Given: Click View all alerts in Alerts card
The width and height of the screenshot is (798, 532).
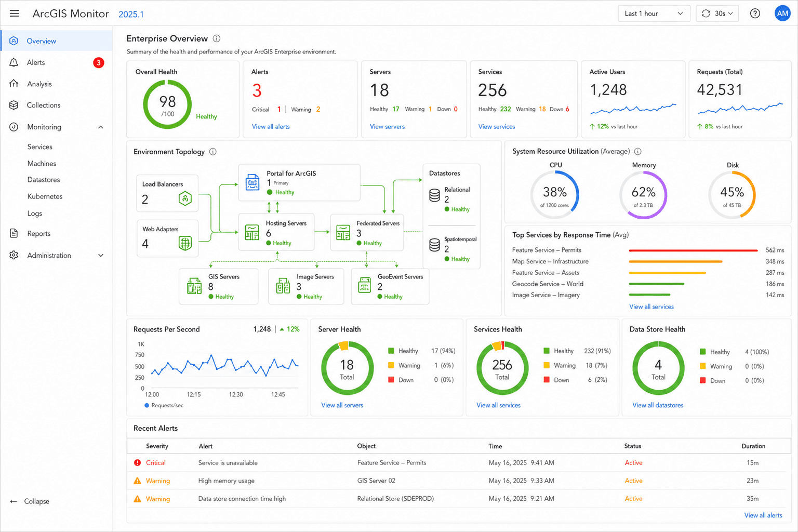Looking at the screenshot, I should pos(271,127).
